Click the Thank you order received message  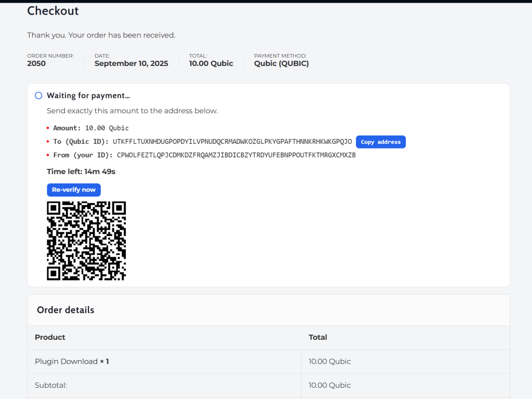(101, 35)
